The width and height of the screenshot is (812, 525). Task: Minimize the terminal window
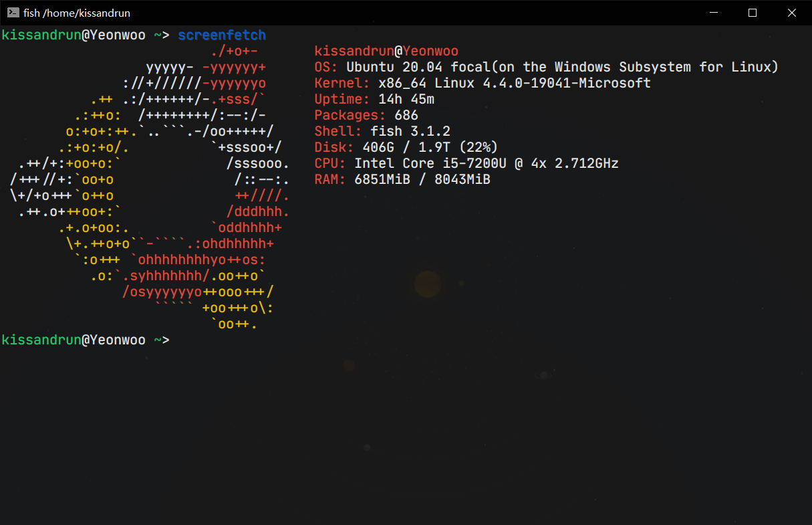pos(713,13)
